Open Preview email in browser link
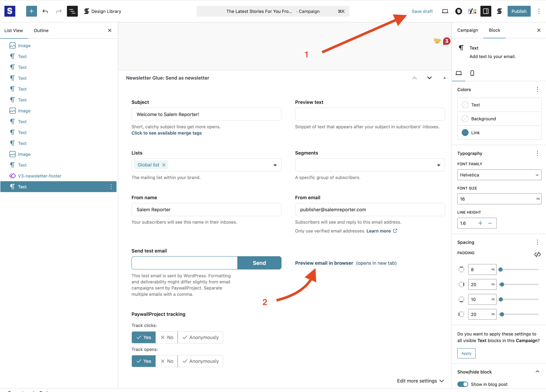This screenshot has height=392, width=546. 324,263
